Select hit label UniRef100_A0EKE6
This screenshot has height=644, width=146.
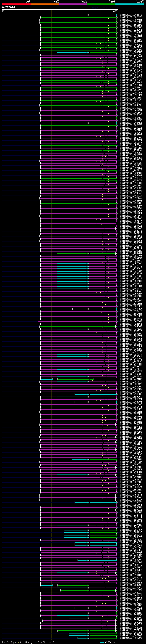[x=131, y=307]
